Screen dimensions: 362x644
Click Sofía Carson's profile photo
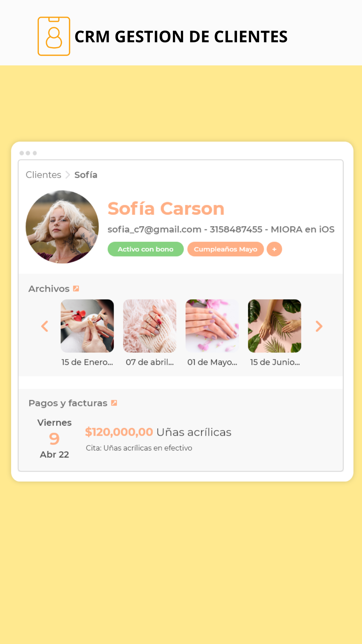pos(62,227)
